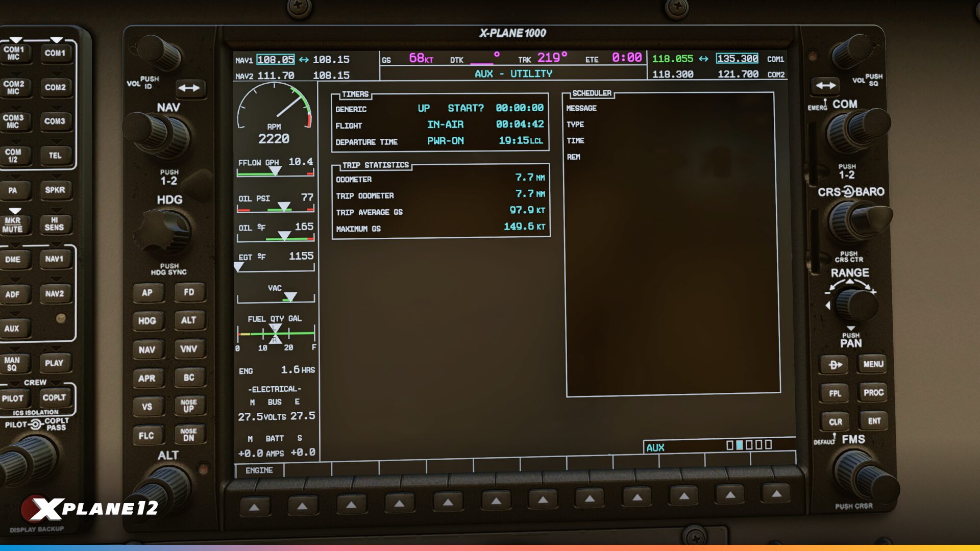Viewport: 980px width, 551px height.
Task: Open the FPL flight plan page
Action: click(835, 393)
